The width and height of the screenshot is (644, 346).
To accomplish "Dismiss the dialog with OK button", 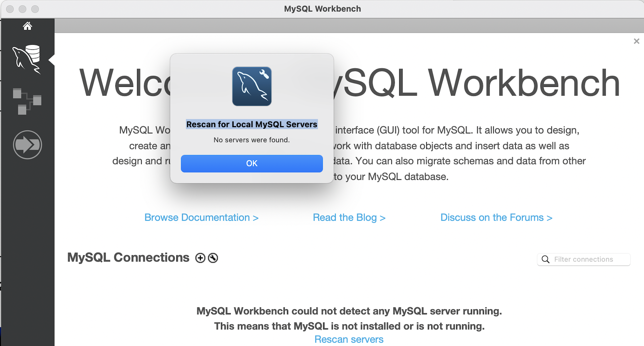I will 252,164.
